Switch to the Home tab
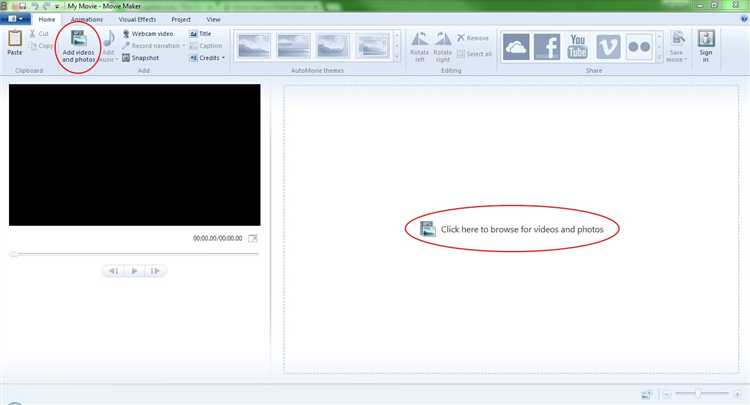This screenshot has height=405, width=750. pyautogui.click(x=47, y=20)
